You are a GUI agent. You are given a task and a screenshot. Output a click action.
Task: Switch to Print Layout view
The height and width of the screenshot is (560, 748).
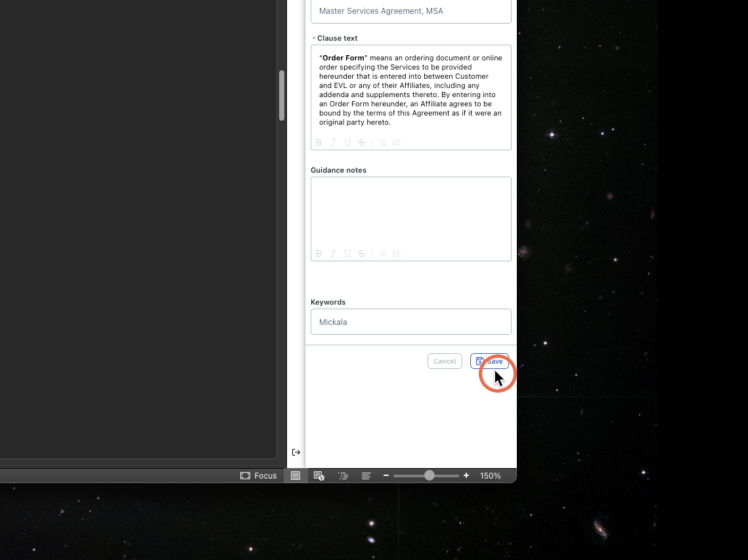(296, 475)
